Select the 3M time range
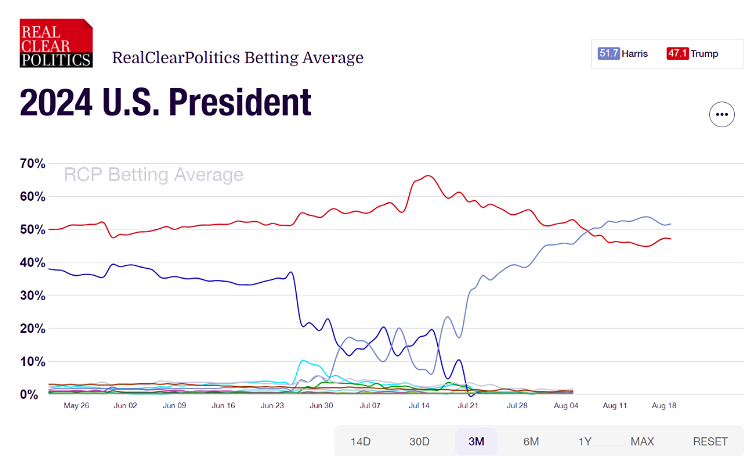 click(x=475, y=441)
